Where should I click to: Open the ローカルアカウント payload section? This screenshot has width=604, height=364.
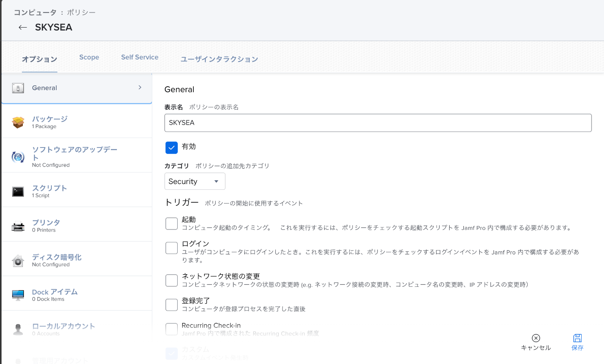pyautogui.click(x=77, y=328)
